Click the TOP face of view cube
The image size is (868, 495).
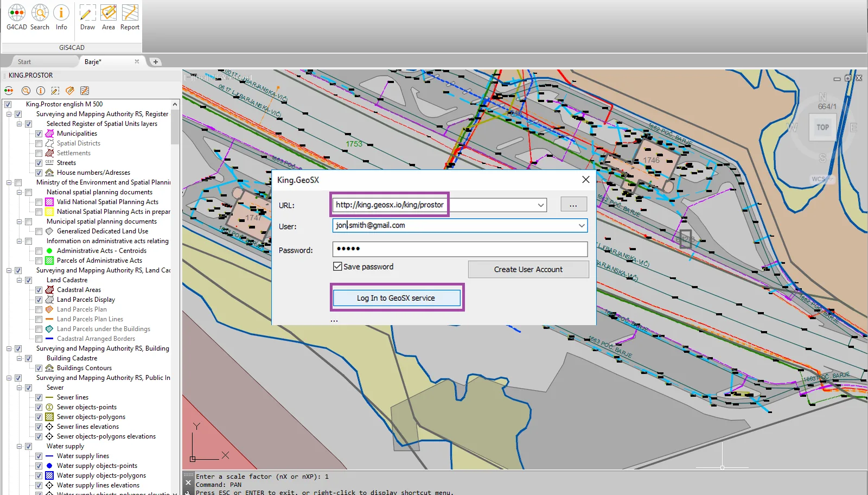822,128
